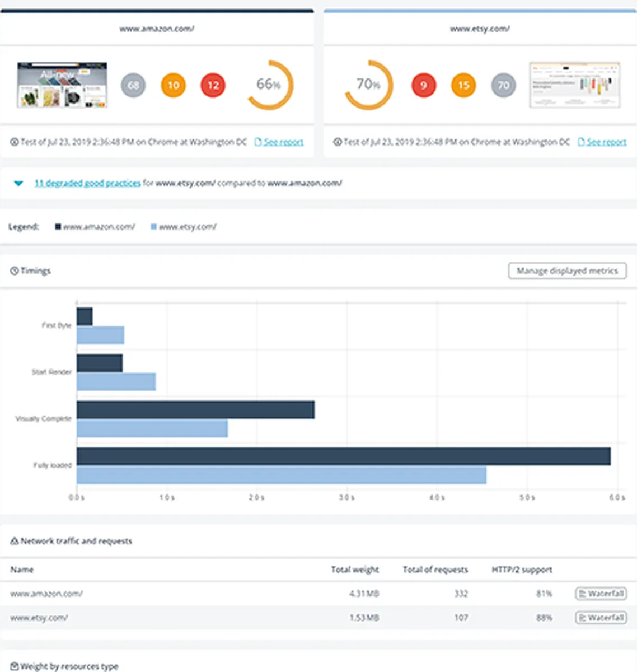Screen dimensions: 637x672
Task: Click the orange 10 improvements badge for Amazon
Action: pos(174,86)
